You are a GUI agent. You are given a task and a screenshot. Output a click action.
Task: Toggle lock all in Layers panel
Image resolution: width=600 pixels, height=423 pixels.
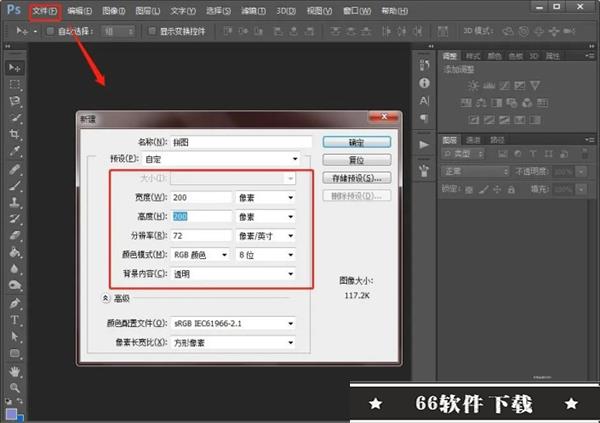(x=511, y=189)
